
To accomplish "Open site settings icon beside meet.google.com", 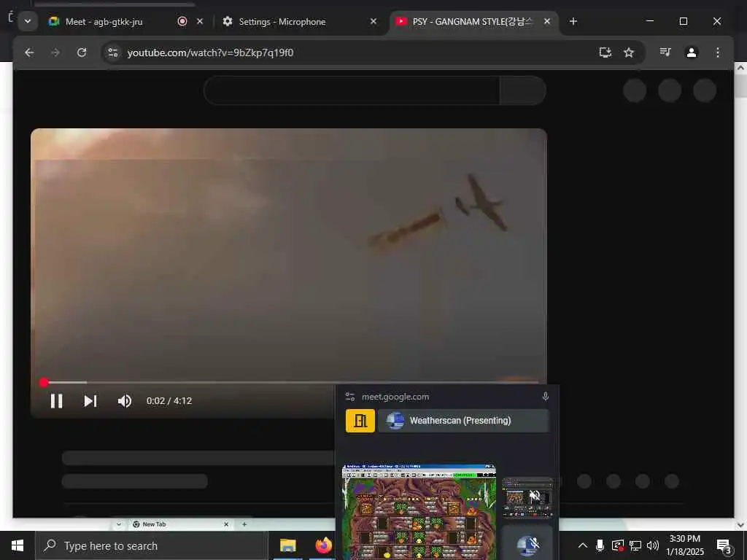I will pyautogui.click(x=350, y=397).
